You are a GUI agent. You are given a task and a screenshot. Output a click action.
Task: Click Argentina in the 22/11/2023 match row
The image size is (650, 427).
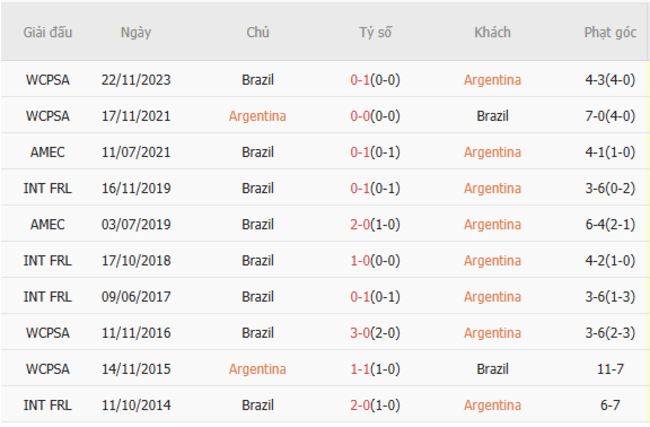coord(492,79)
